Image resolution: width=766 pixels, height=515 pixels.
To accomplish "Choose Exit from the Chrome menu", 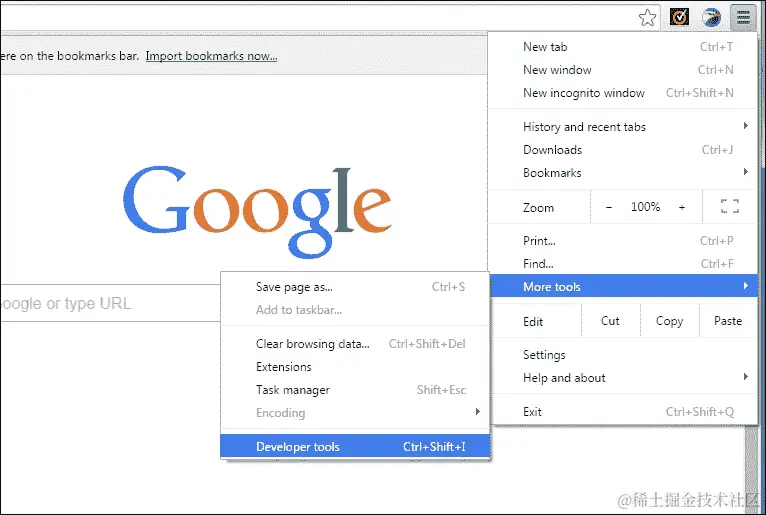I will click(x=623, y=412).
